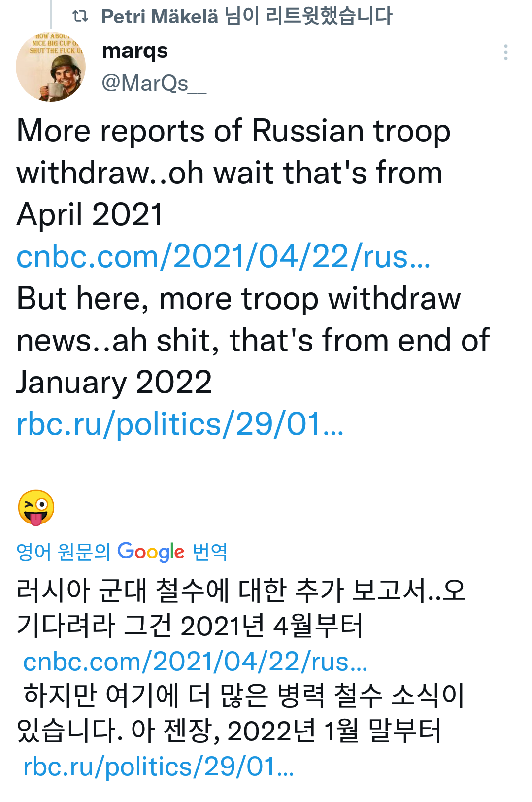Click the 'April 2021' text
The image size is (532, 802).
point(90,215)
